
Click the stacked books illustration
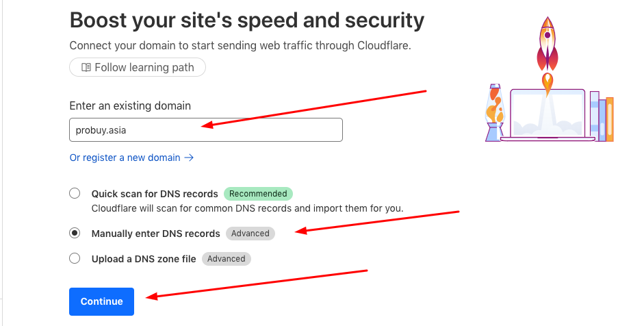point(602,116)
